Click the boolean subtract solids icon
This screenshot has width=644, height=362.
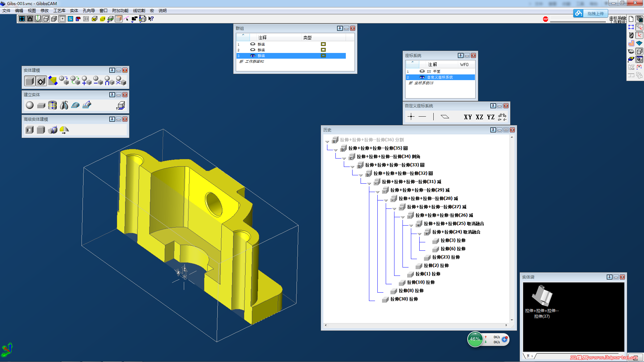[98, 81]
